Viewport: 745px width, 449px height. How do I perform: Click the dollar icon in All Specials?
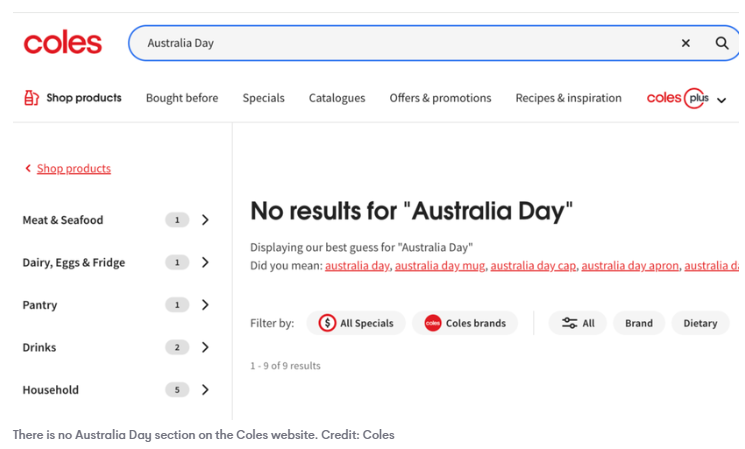(x=327, y=323)
